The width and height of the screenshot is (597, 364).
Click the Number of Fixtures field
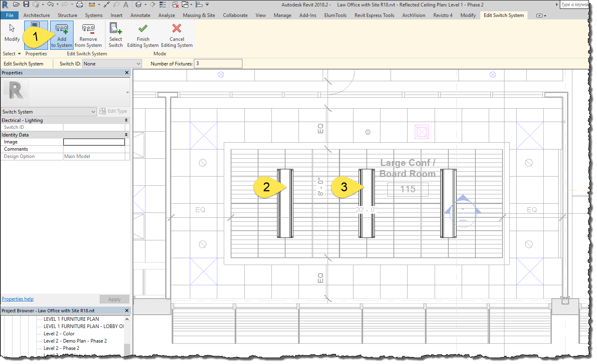[218, 63]
